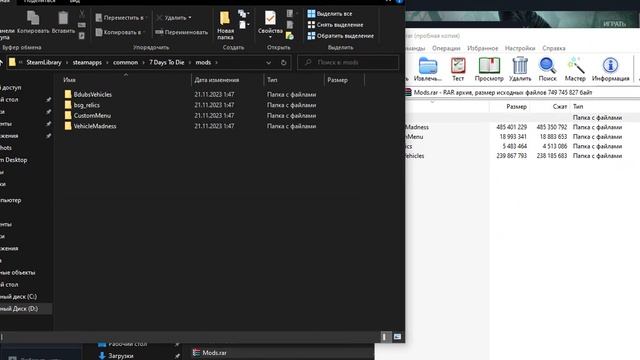The image size is (640, 360).
Task: Switch Explorer to details view icon
Action: (384, 337)
